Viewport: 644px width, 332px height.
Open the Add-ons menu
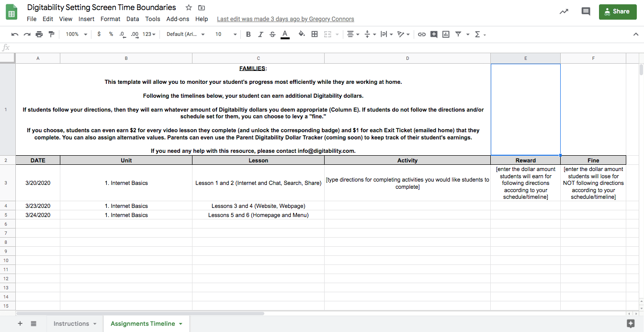pos(178,19)
